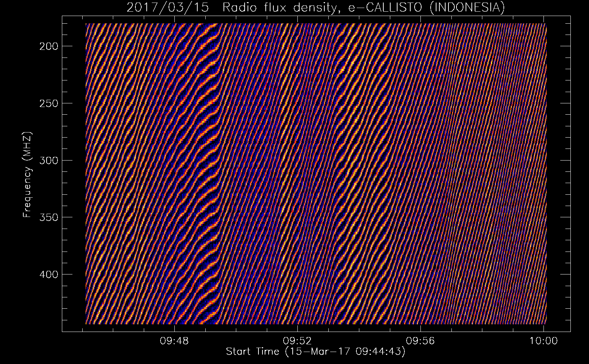Select the date '2017/03/15' in the title
The image size is (589, 364).
click(168, 8)
